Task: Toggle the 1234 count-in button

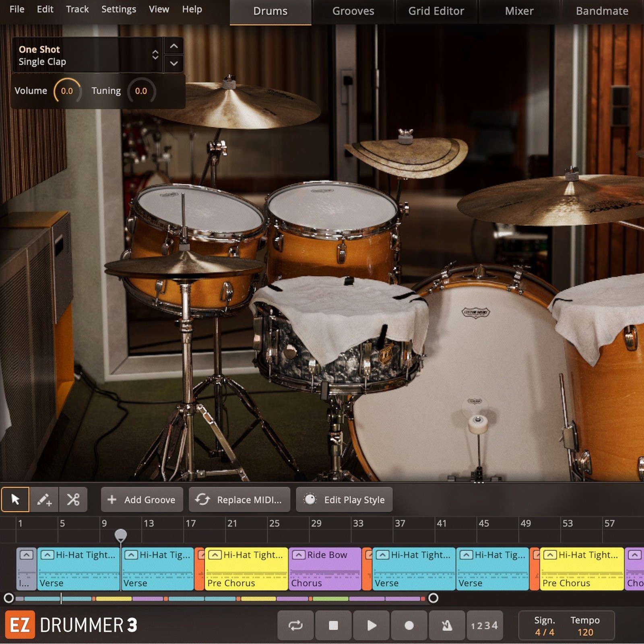Action: pos(485,625)
